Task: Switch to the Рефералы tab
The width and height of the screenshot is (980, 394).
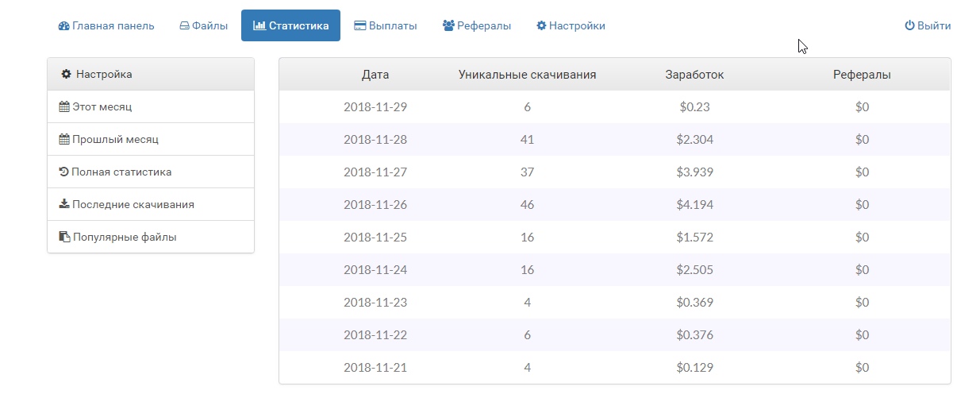Action: pyautogui.click(x=477, y=25)
